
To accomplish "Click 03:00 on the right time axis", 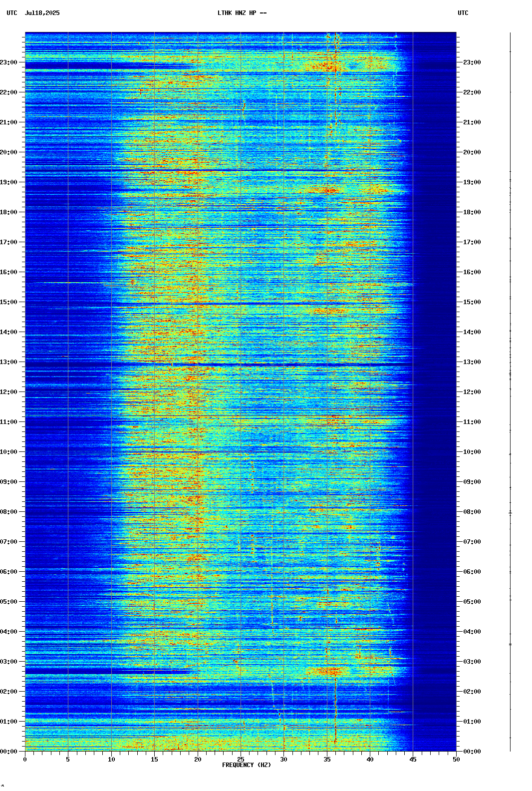I will tap(472, 662).
